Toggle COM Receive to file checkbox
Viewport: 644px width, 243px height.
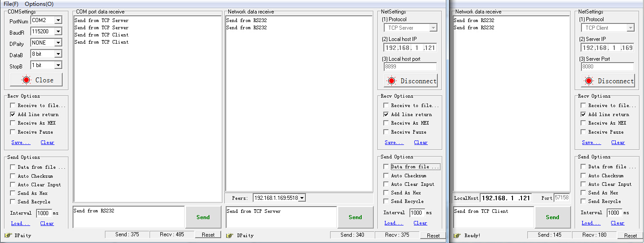pyautogui.click(x=13, y=105)
